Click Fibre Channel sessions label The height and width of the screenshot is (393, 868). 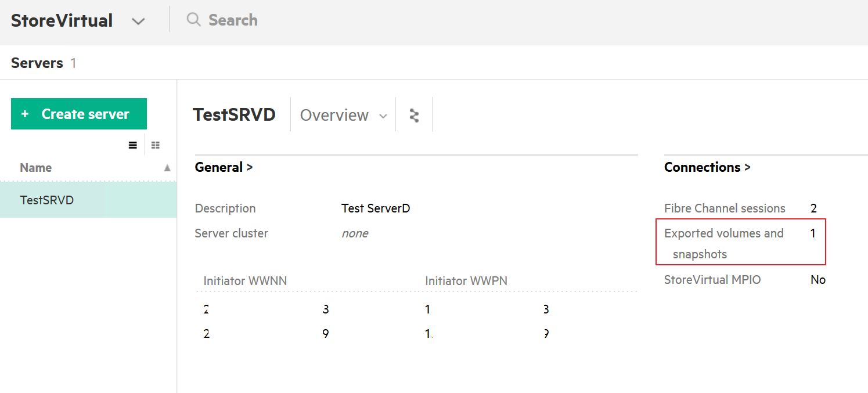[725, 208]
